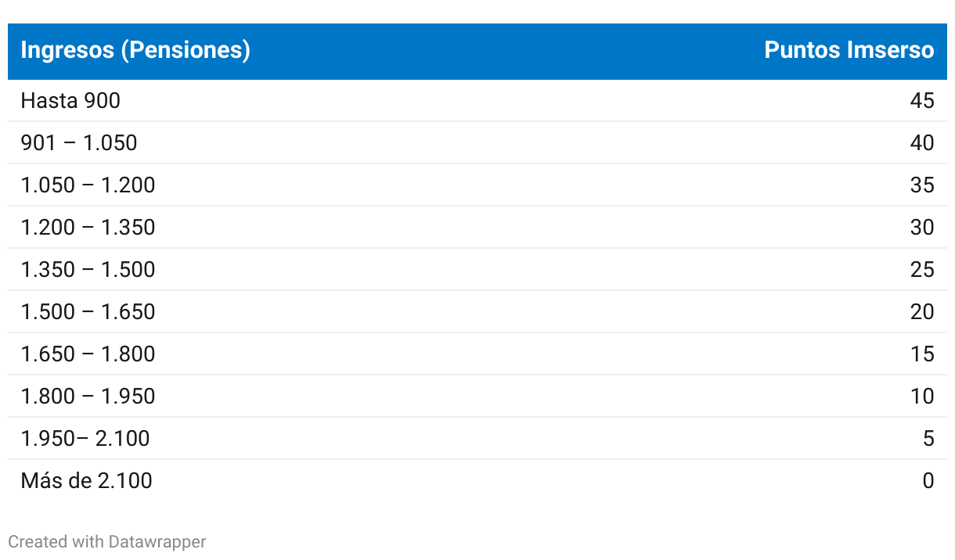The width and height of the screenshot is (955, 560).
Task: Select the 30 points cell
Action: tap(922, 228)
